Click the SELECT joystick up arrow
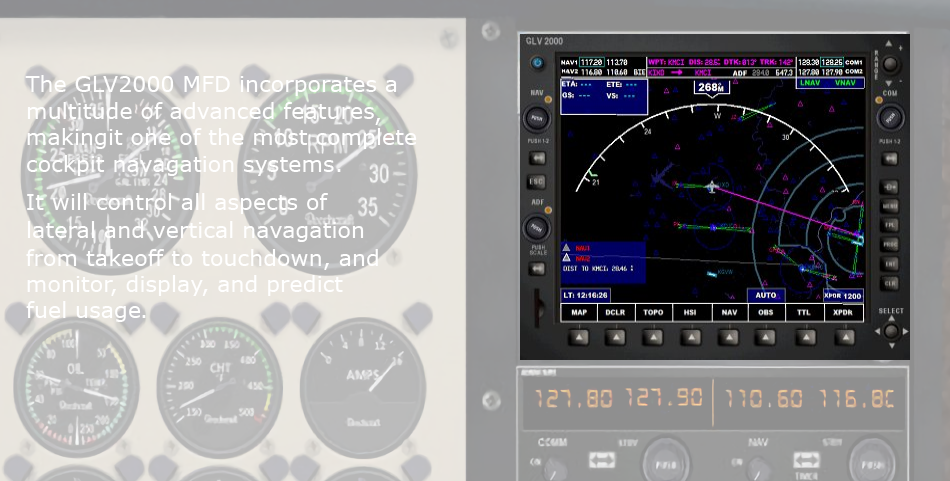Image resolution: width=950 pixels, height=481 pixels. pos(891,319)
